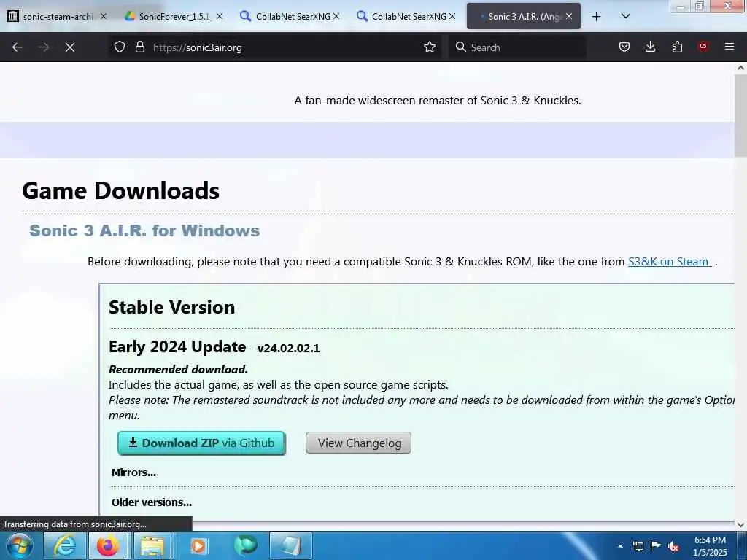The height and width of the screenshot is (560, 747).
Task: Open a new browser tab
Action: point(596,17)
